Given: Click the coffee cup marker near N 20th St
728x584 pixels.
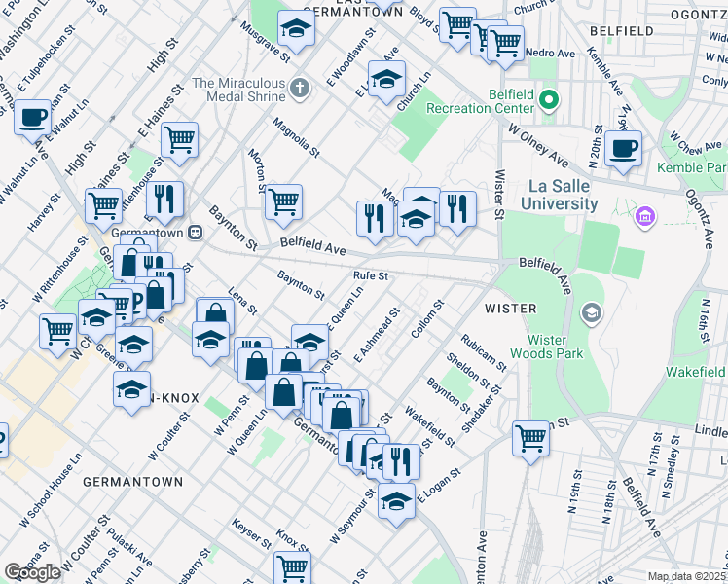Looking at the screenshot, I should tap(623, 151).
